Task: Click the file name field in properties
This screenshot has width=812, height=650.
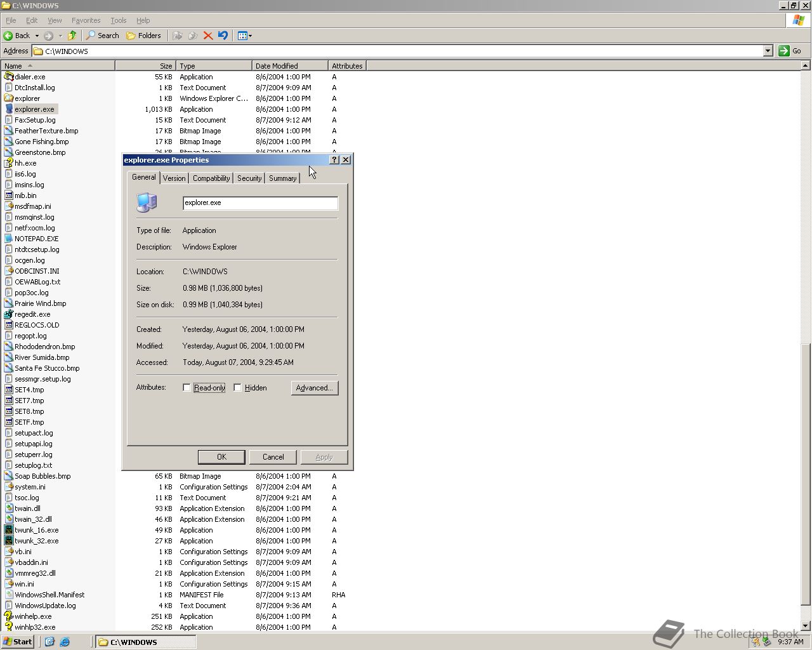Action: pos(261,203)
